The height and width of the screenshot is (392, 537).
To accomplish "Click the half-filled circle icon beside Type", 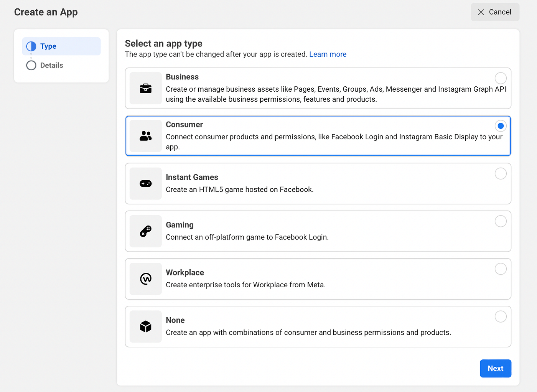I will (31, 46).
